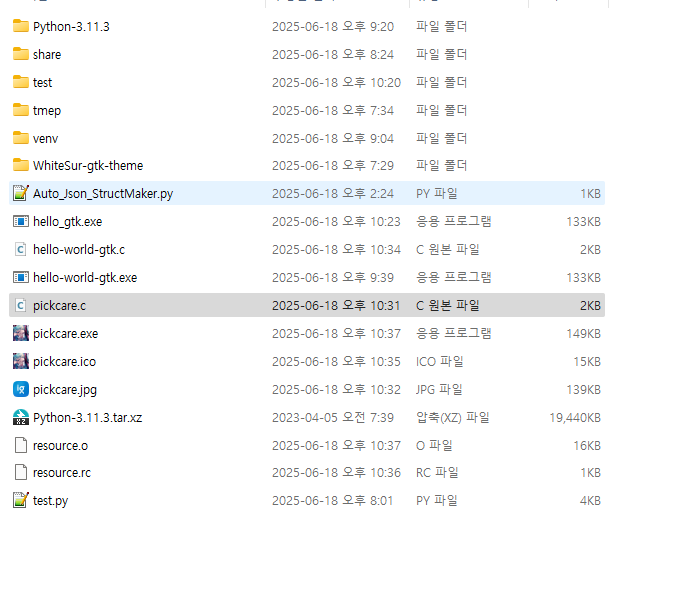
Task: Click the hello-world-gtk.exe application icon
Action: coord(21,277)
